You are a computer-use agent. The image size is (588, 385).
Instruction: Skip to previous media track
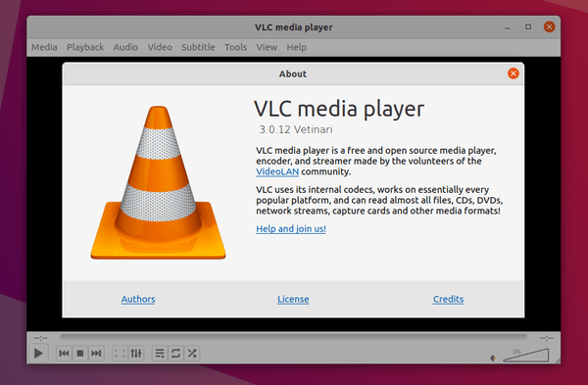coord(64,353)
